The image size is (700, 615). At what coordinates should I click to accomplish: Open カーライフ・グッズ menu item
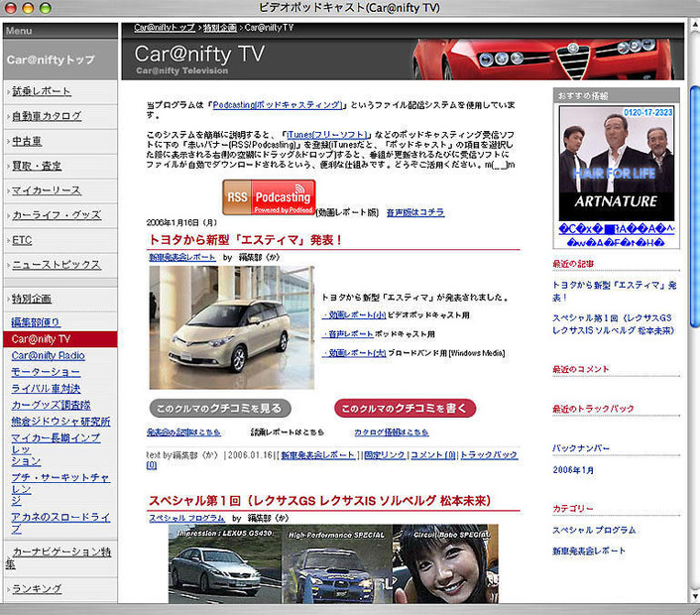[x=57, y=215]
